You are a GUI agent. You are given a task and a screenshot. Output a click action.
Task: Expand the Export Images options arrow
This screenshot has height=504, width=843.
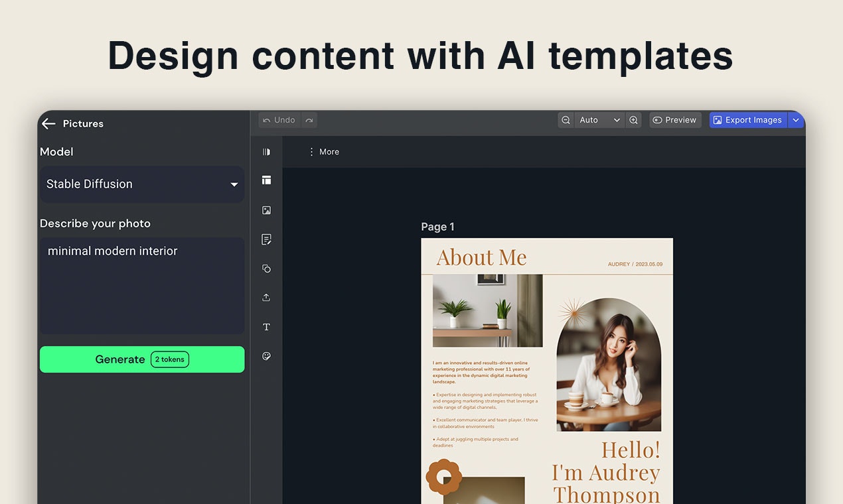point(796,120)
